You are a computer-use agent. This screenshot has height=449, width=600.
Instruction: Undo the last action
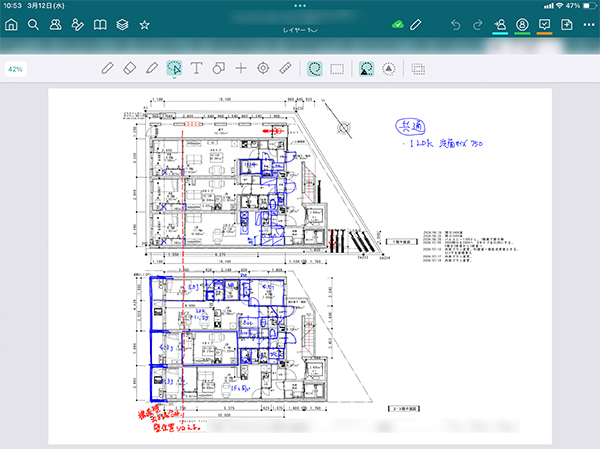(457, 24)
